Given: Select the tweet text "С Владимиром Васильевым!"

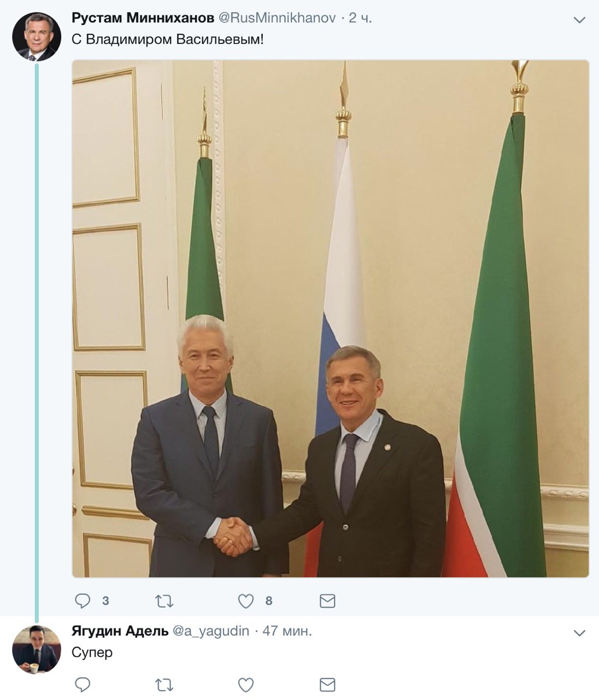Looking at the screenshot, I should point(168,40).
